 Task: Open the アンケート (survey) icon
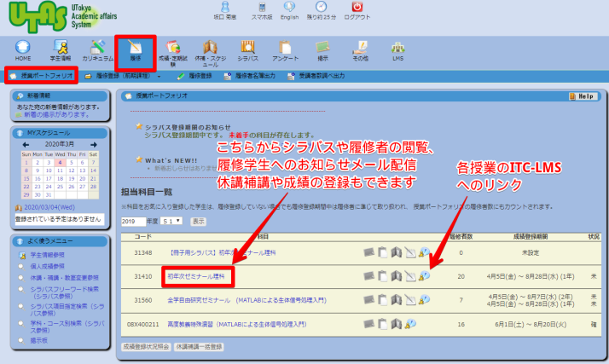[284, 49]
